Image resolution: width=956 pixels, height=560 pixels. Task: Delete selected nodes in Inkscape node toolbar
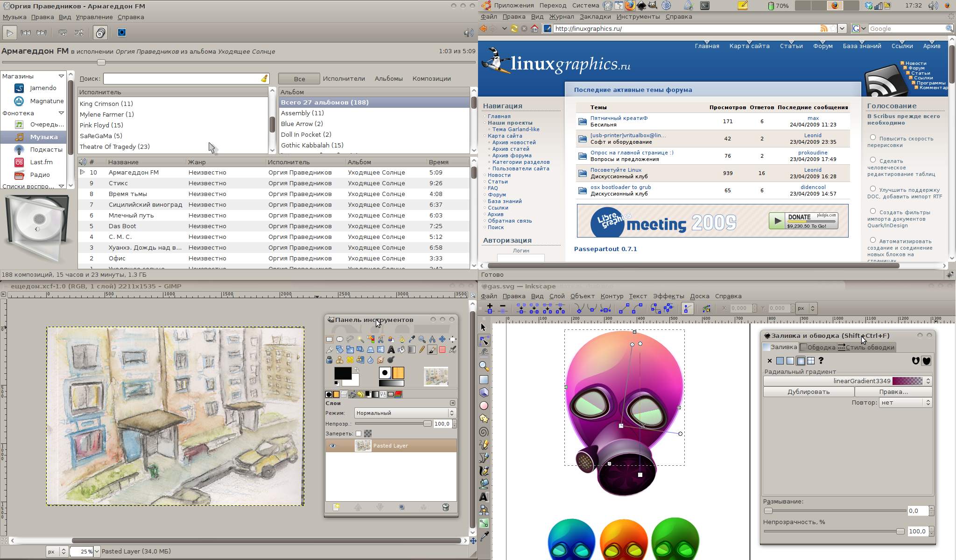pyautogui.click(x=503, y=308)
